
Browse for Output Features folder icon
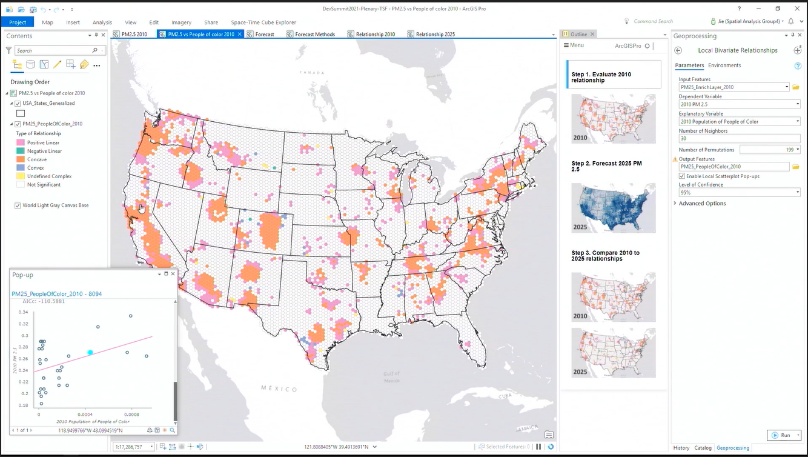796,167
